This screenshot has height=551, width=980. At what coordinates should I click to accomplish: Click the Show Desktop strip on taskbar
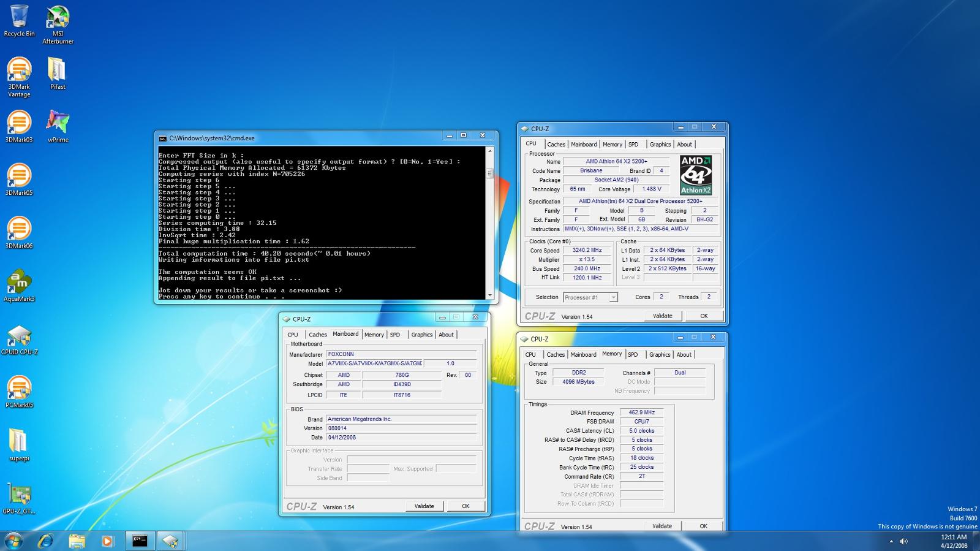[976, 541]
